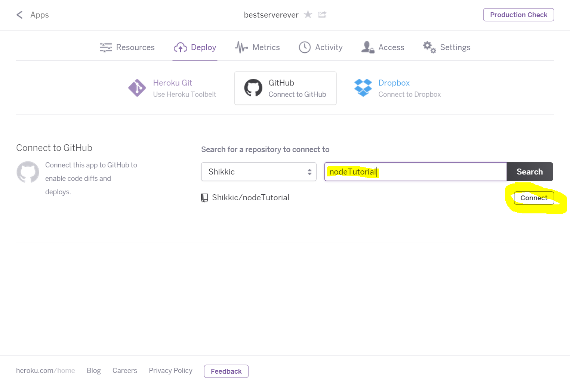Open the Shikkic account dropdown
570x392 pixels.
tap(259, 172)
